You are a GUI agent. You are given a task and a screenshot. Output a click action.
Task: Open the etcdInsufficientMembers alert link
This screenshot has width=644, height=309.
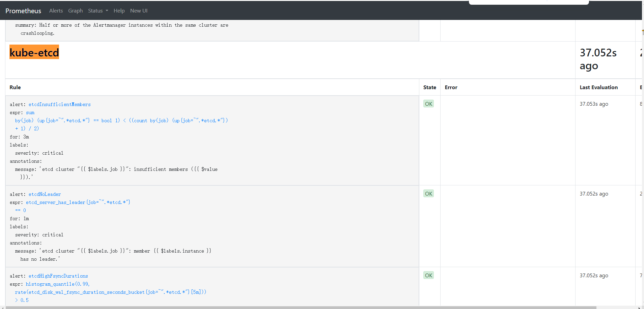[59, 104]
